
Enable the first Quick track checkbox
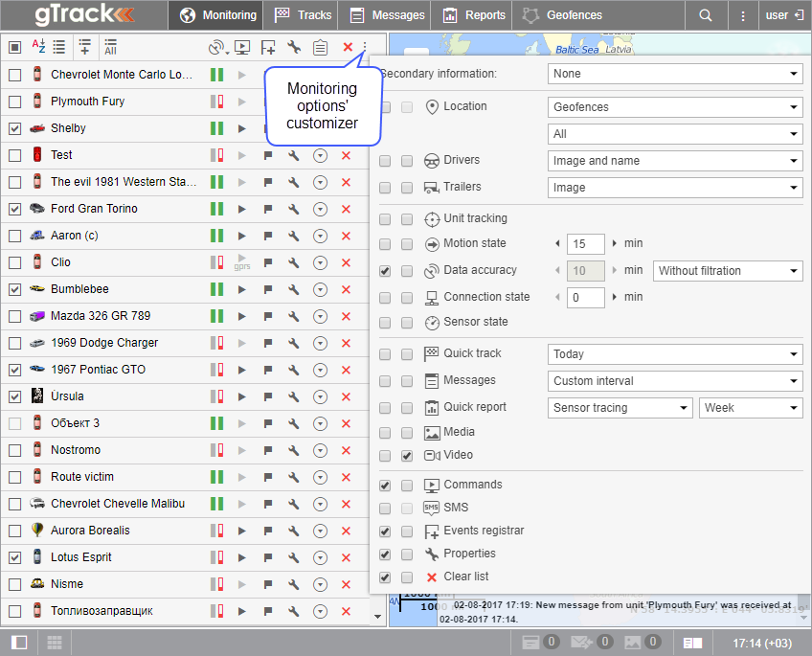(x=385, y=354)
